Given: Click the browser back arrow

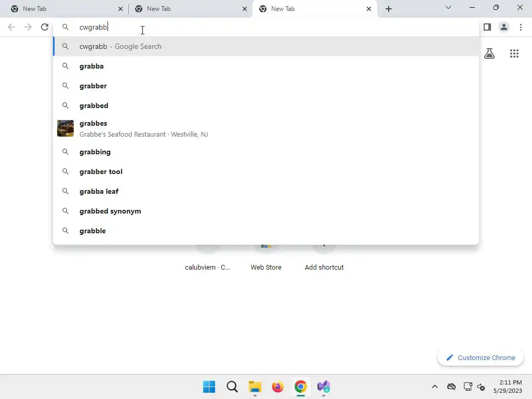Looking at the screenshot, I should 11,27.
